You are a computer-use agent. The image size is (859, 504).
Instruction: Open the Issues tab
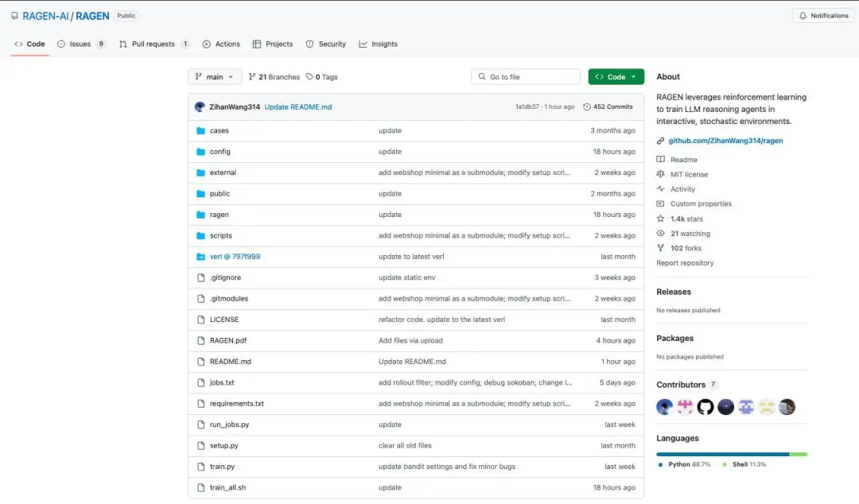[x=81, y=44]
